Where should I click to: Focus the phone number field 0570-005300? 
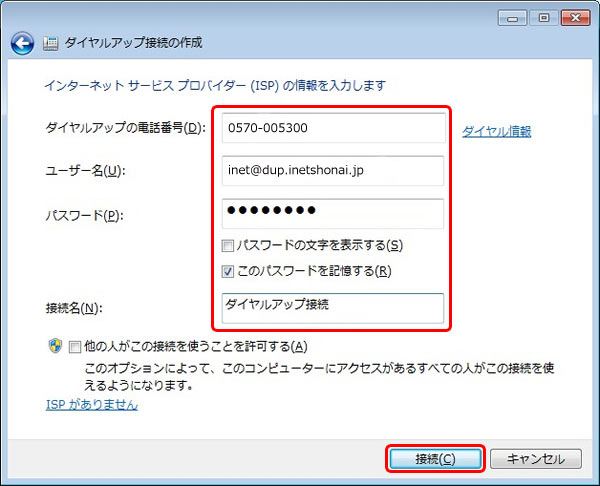[x=334, y=128]
